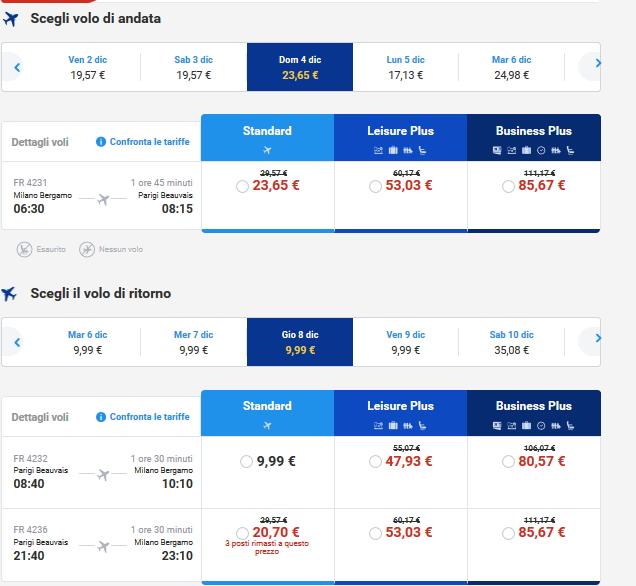Click the 'Nessun volo' no-flight legend icon
The image size is (636, 586).
87,248
